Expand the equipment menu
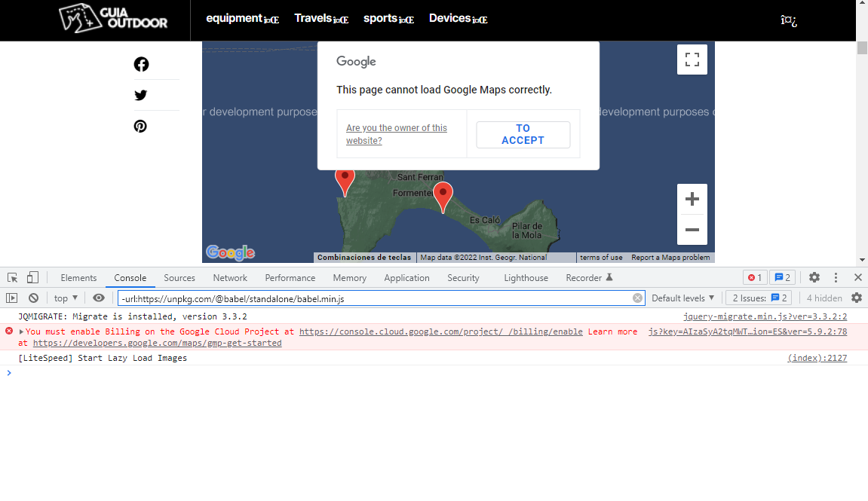Screen dimensions: 868x501 [x=243, y=19]
